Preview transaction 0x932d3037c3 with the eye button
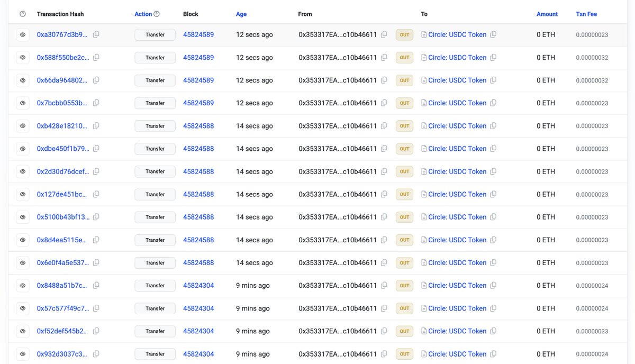 [x=23, y=353]
